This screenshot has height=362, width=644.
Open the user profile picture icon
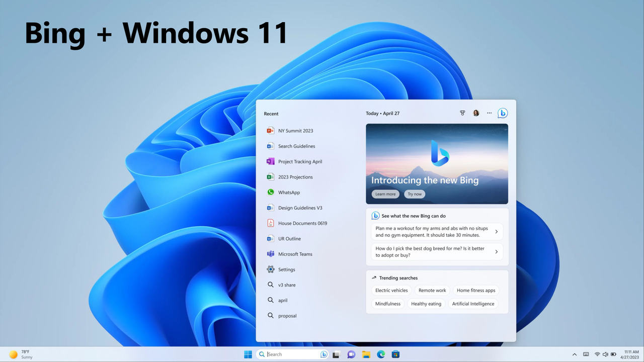(x=476, y=113)
